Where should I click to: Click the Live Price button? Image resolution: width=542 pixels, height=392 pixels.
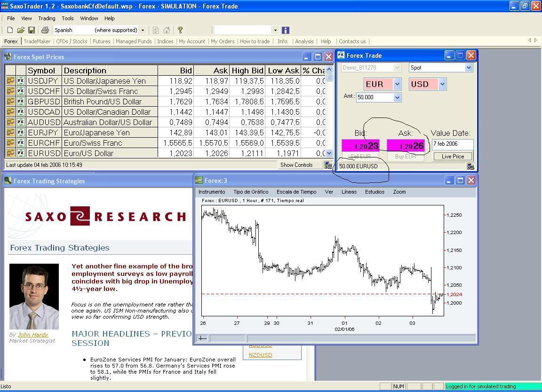point(453,157)
